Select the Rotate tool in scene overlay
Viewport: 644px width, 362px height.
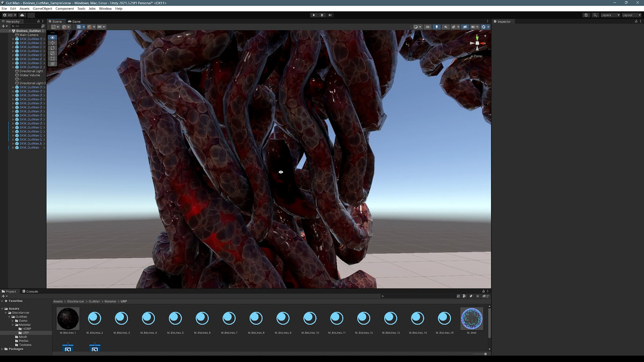52,48
